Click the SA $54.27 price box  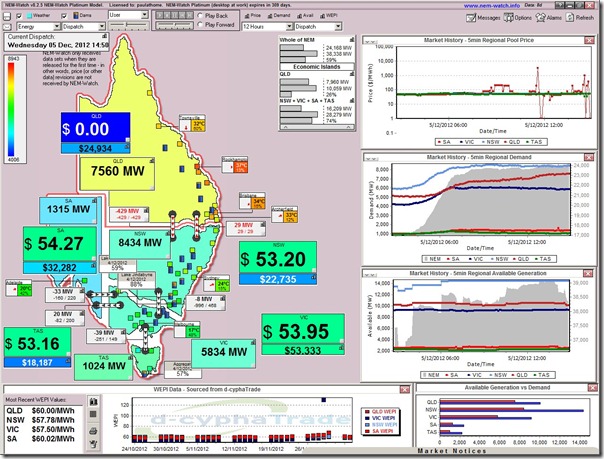pyautogui.click(x=60, y=244)
